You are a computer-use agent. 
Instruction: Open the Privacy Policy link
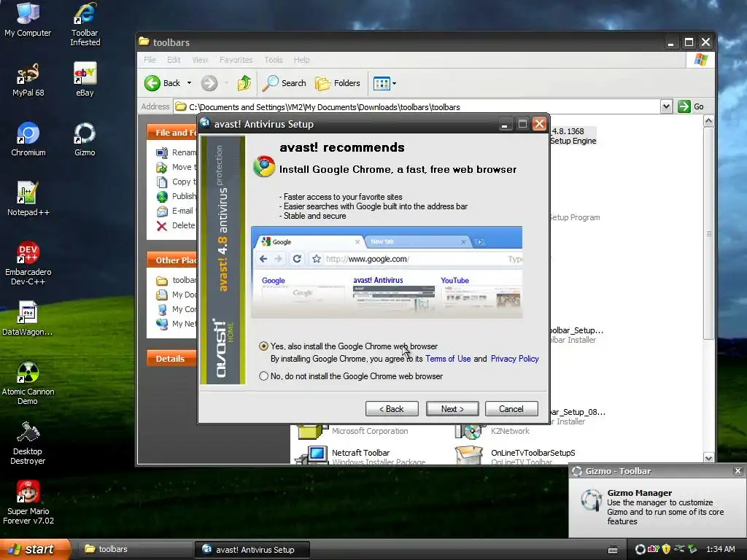514,359
